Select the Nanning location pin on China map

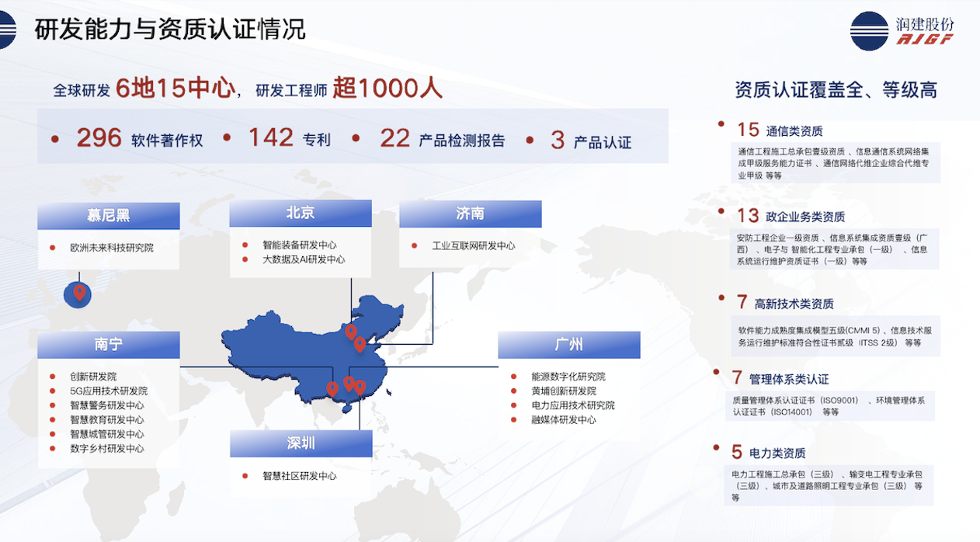(332, 388)
